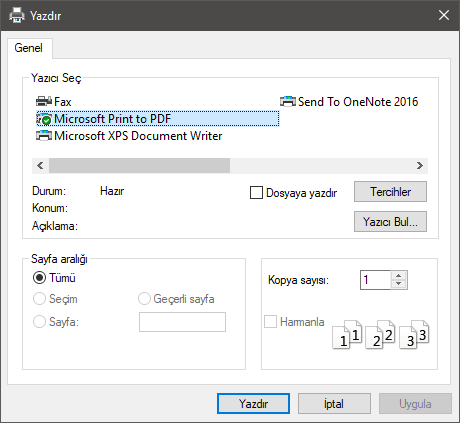Enable the Dosyaya yazdır checkbox
The height and width of the screenshot is (423, 460).
[x=256, y=193]
